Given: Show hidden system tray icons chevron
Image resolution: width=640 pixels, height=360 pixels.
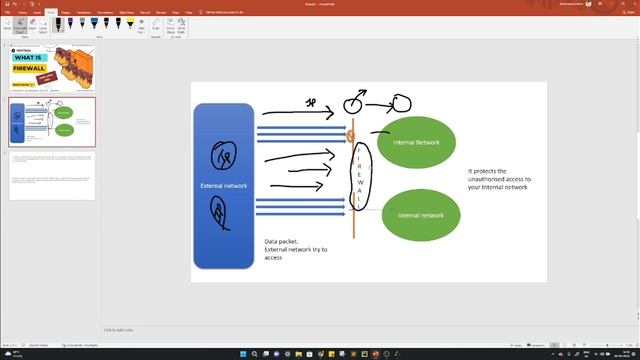Looking at the screenshot, I should tap(553, 354).
